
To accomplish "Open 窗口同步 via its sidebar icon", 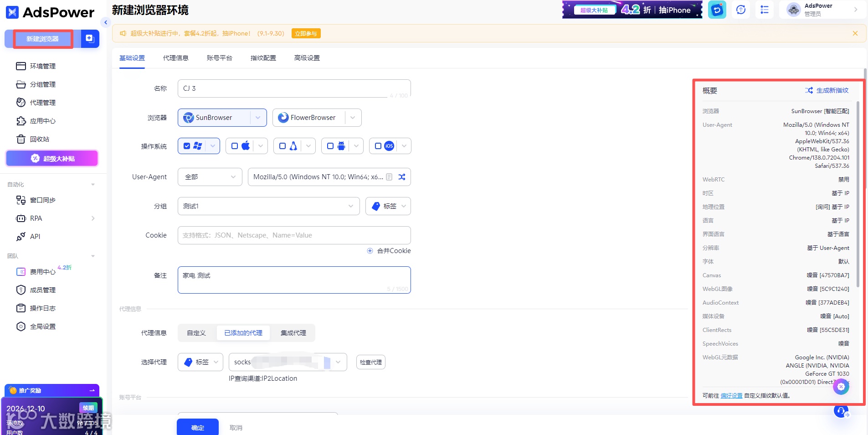I will coord(21,200).
